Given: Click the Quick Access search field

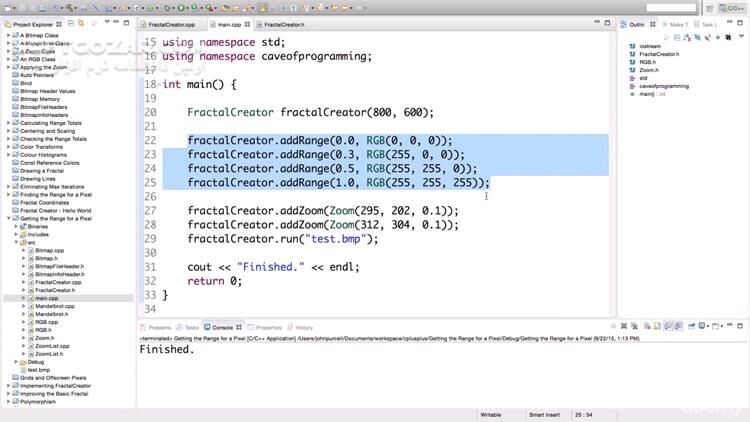Looking at the screenshot, I should (670, 8).
